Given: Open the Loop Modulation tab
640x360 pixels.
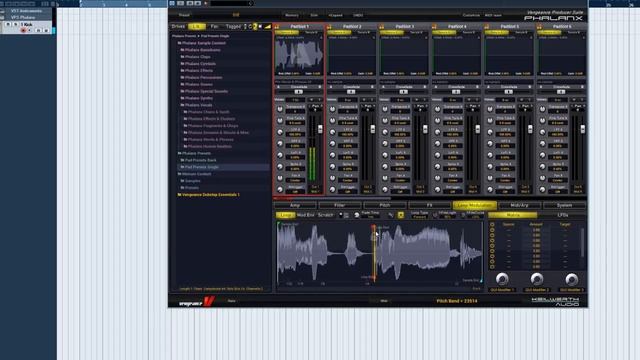Looking at the screenshot, I should pyautogui.click(x=474, y=205).
